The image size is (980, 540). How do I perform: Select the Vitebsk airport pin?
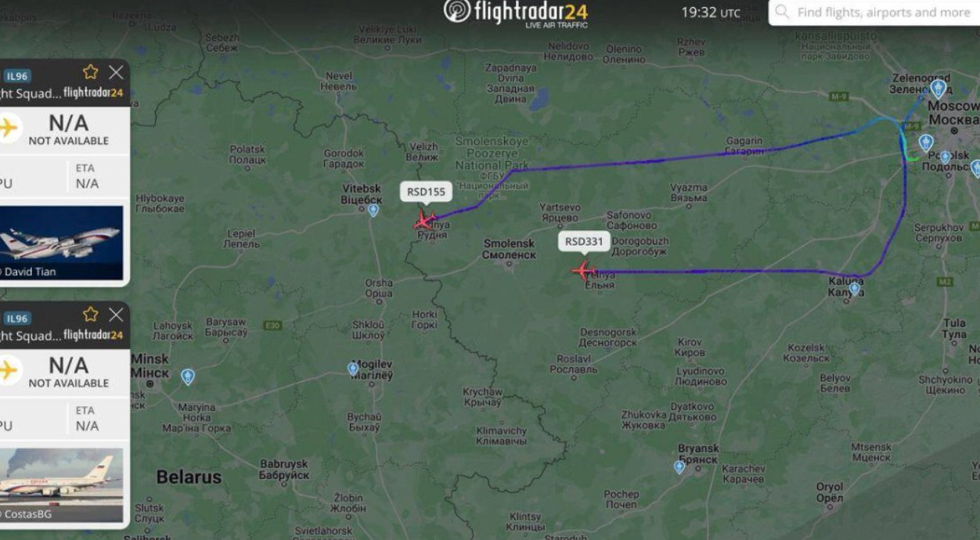pyautogui.click(x=373, y=210)
